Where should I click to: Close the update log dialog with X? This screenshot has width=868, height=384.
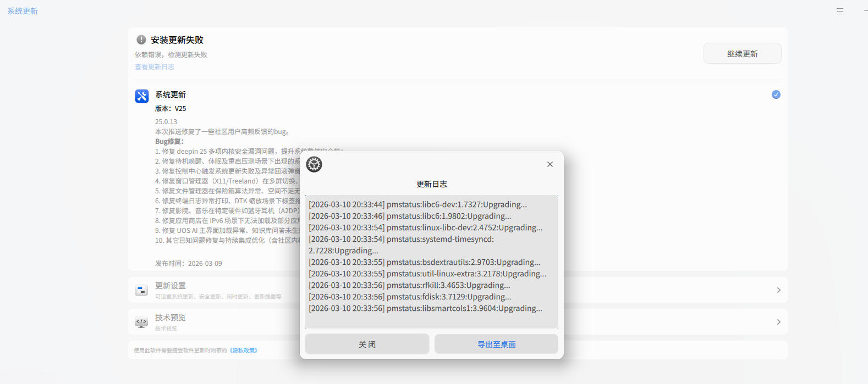pyautogui.click(x=550, y=164)
